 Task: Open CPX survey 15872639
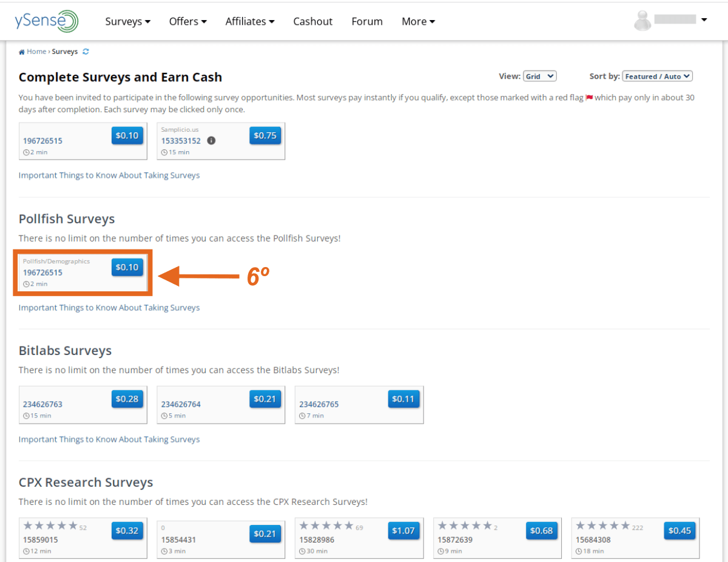point(455,540)
